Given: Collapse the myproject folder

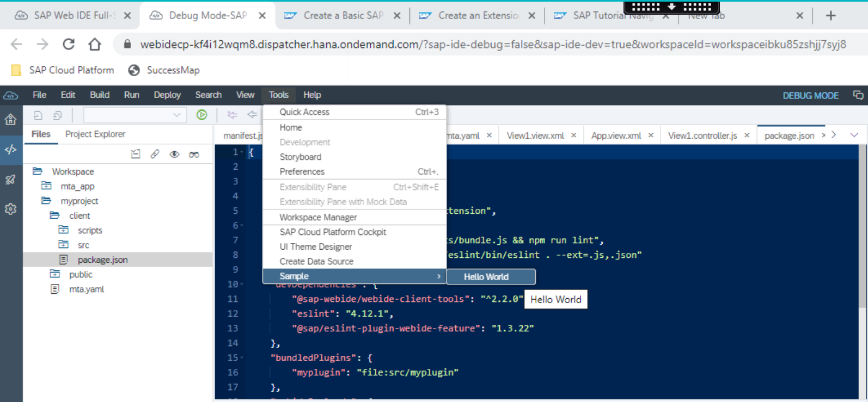Looking at the screenshot, I should coord(46,201).
